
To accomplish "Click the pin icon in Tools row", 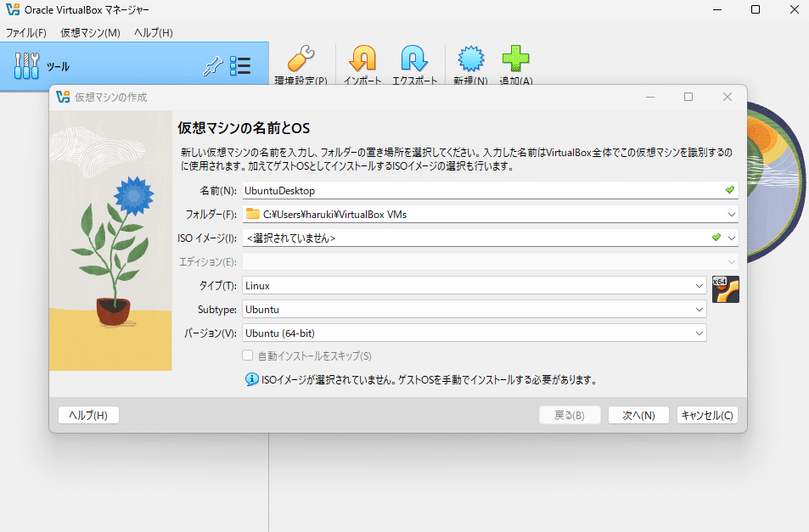I will [x=212, y=66].
